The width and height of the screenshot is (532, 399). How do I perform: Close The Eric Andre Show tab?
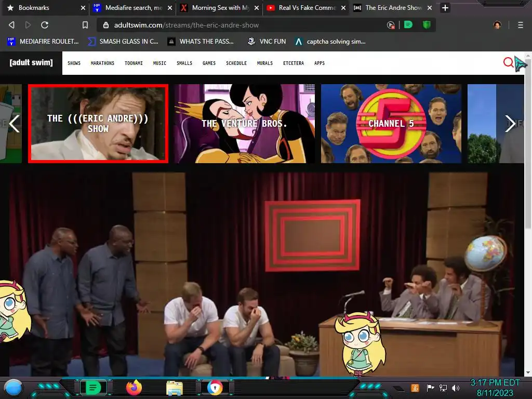click(x=430, y=8)
